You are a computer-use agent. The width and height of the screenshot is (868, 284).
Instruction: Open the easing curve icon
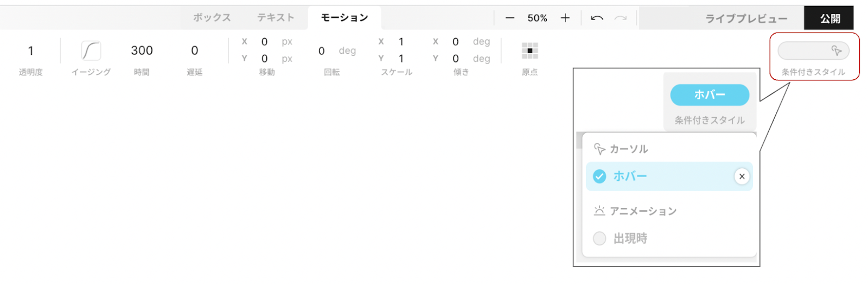(91, 51)
